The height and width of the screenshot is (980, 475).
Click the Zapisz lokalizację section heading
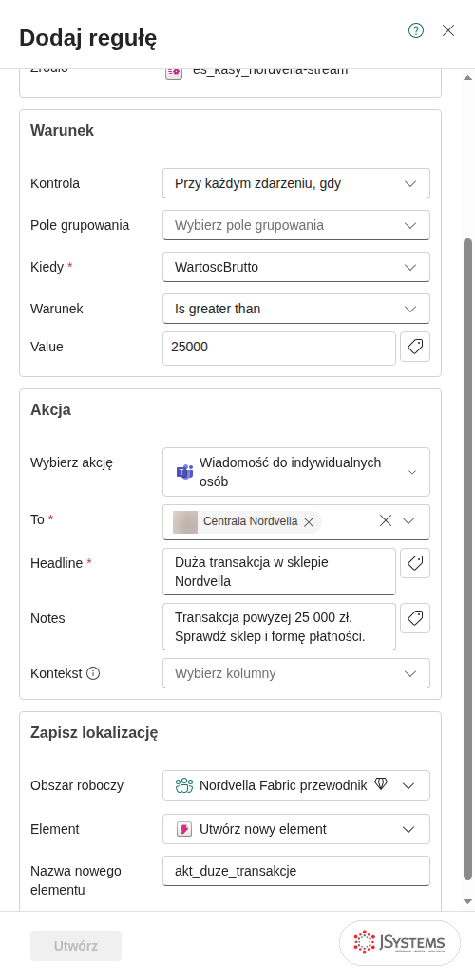94,732
